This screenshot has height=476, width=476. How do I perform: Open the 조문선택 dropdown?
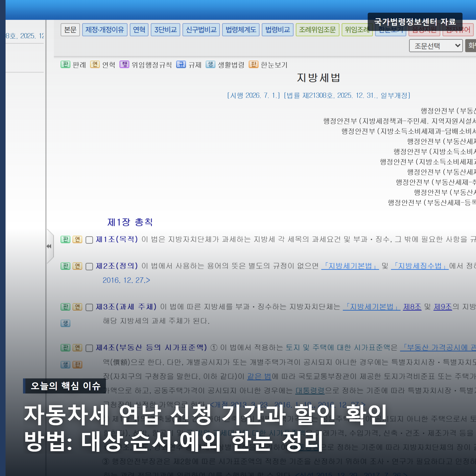point(436,46)
